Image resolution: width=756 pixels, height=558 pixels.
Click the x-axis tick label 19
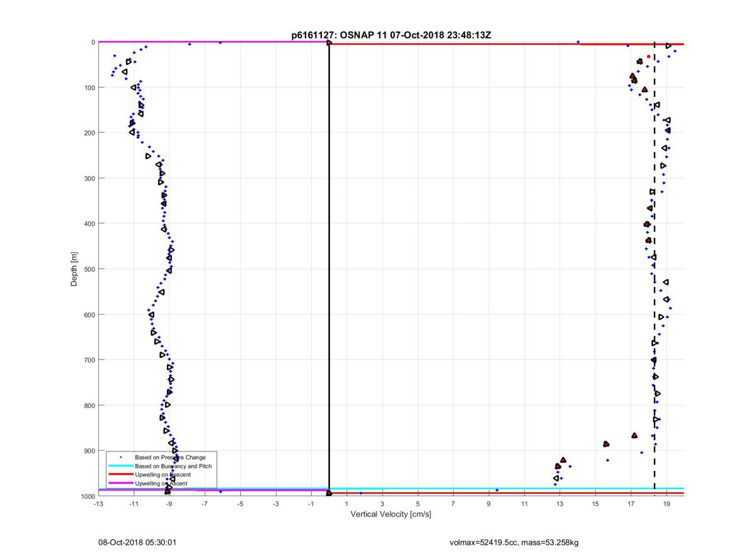[x=667, y=504]
